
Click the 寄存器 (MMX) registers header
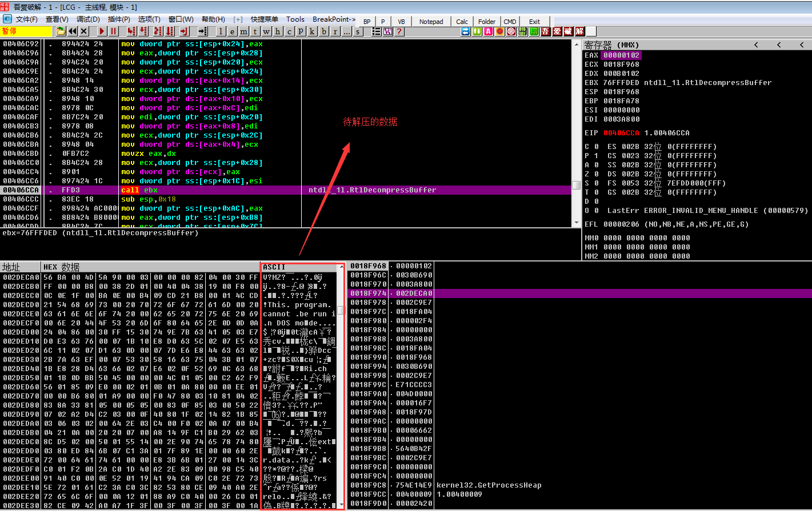[x=611, y=45]
